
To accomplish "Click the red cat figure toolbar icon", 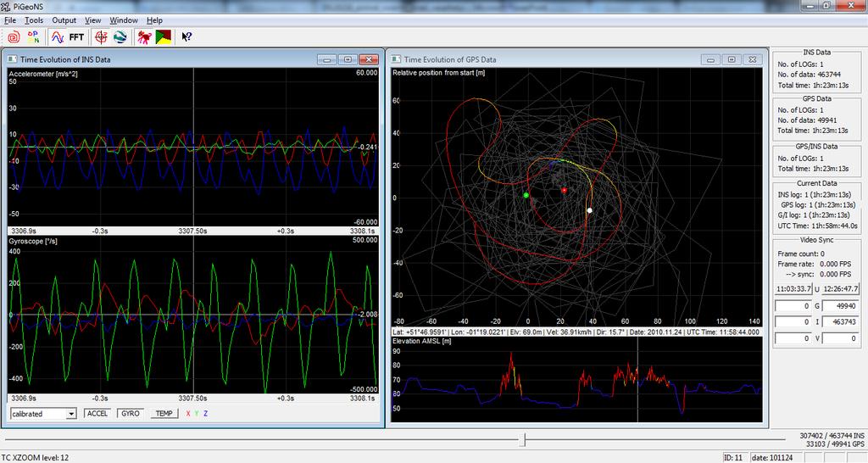I will click(144, 37).
